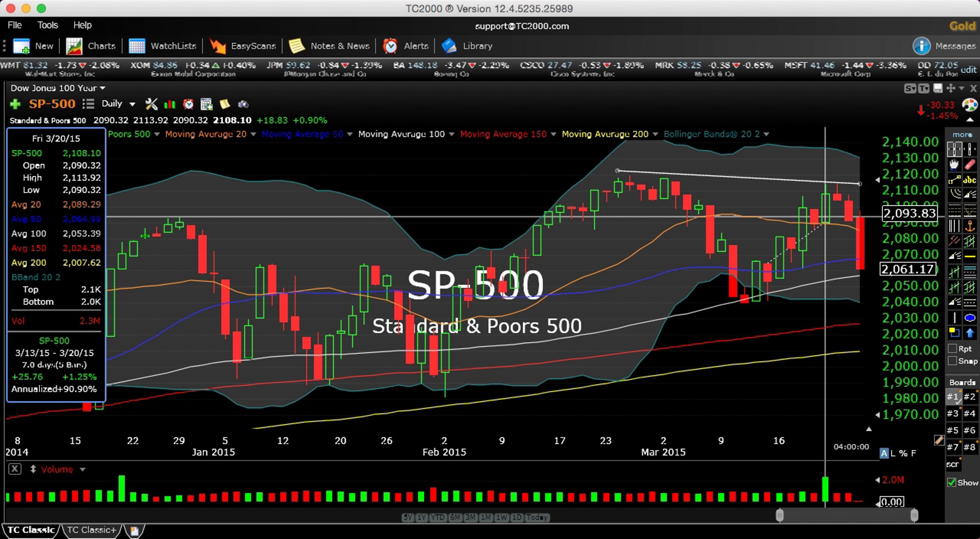Open the EasyScans flame icon
This screenshot has height=539, width=980.
coord(218,46)
